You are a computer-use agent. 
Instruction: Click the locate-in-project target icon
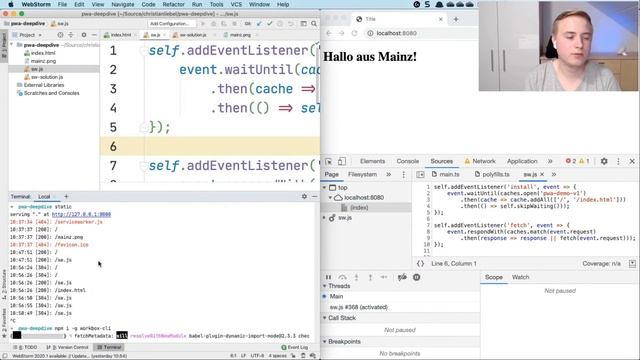click(x=60, y=35)
